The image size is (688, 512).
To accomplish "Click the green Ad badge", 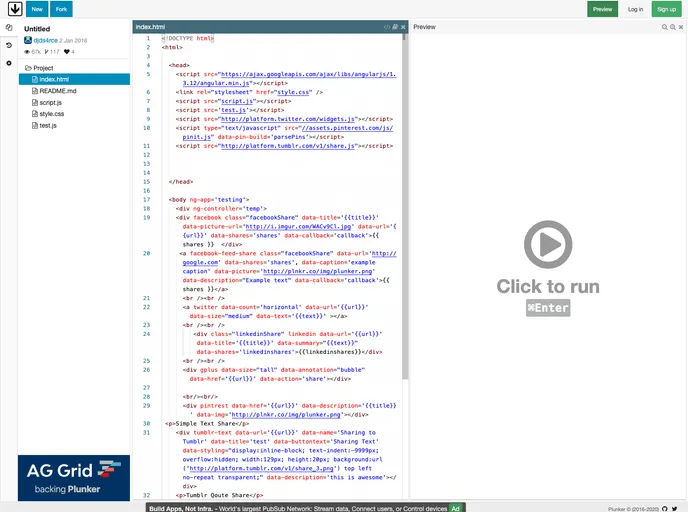I will click(x=455, y=508).
